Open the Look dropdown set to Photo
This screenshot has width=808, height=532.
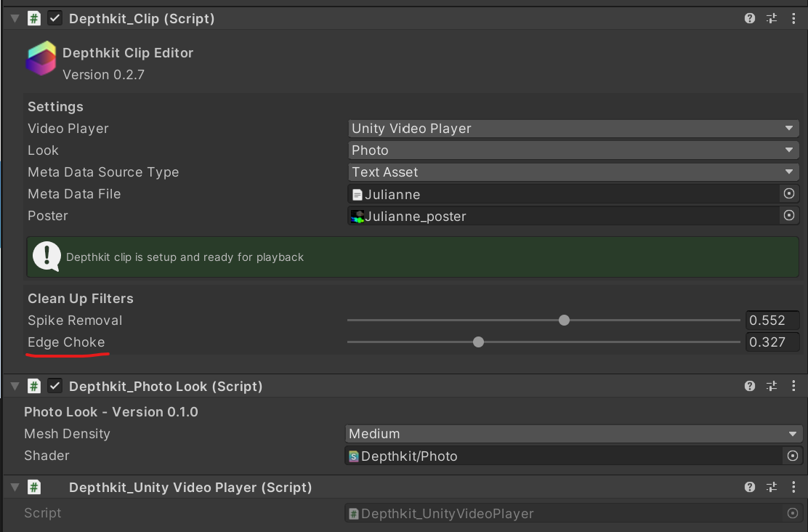coord(573,150)
